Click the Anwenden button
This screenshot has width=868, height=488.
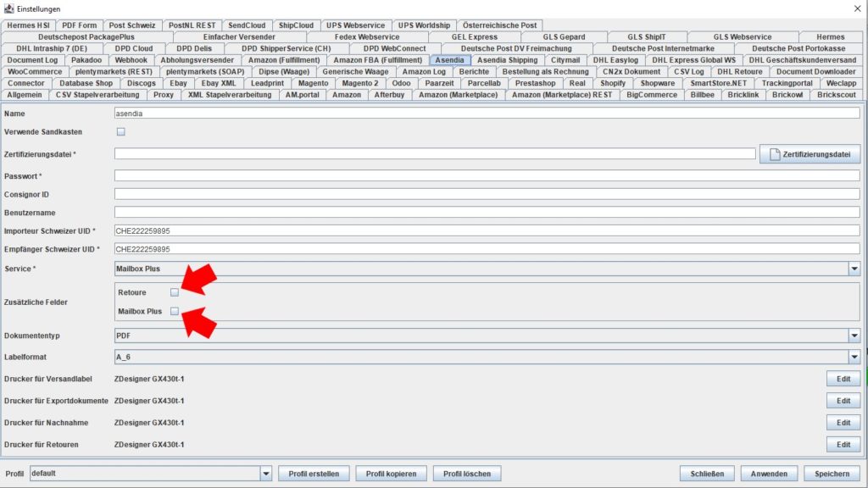tap(769, 474)
